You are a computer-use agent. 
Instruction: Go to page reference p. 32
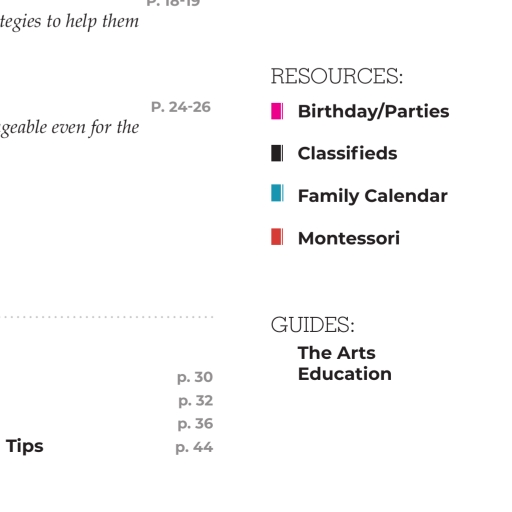coord(195,401)
